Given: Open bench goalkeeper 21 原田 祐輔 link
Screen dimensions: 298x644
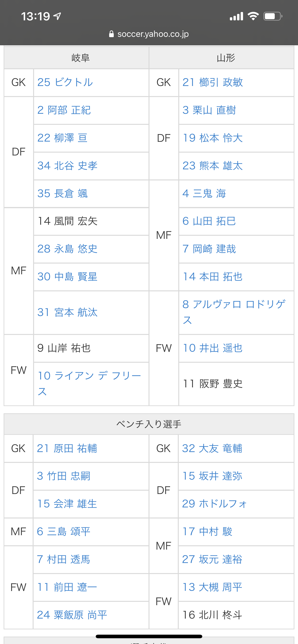Looking at the screenshot, I should point(67,448).
